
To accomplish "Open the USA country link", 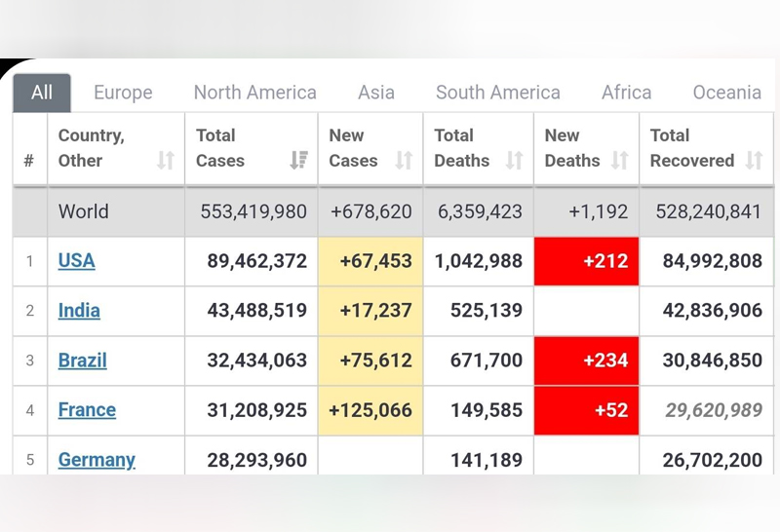I will pos(76,261).
